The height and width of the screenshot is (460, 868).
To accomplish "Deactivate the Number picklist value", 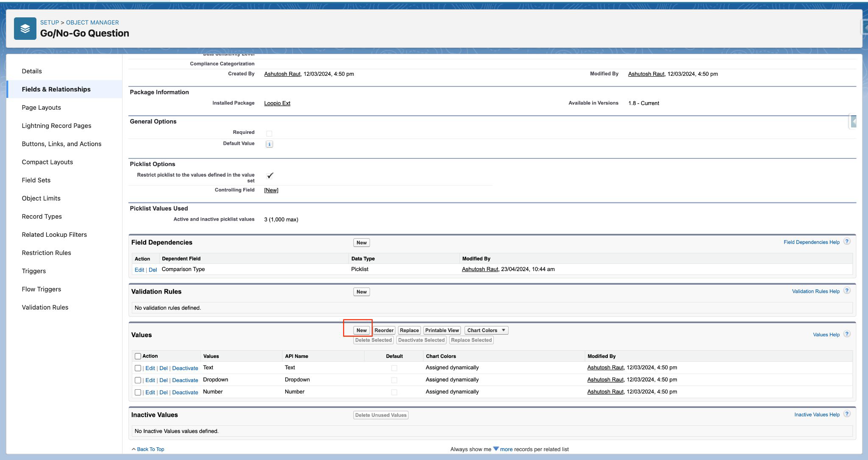I will [x=185, y=393].
